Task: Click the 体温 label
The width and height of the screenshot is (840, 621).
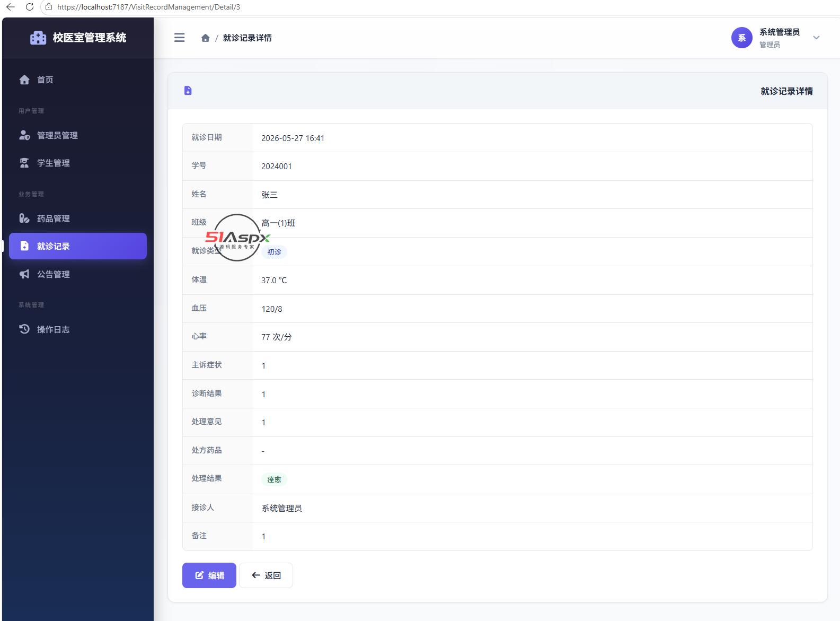Action: pos(199,279)
